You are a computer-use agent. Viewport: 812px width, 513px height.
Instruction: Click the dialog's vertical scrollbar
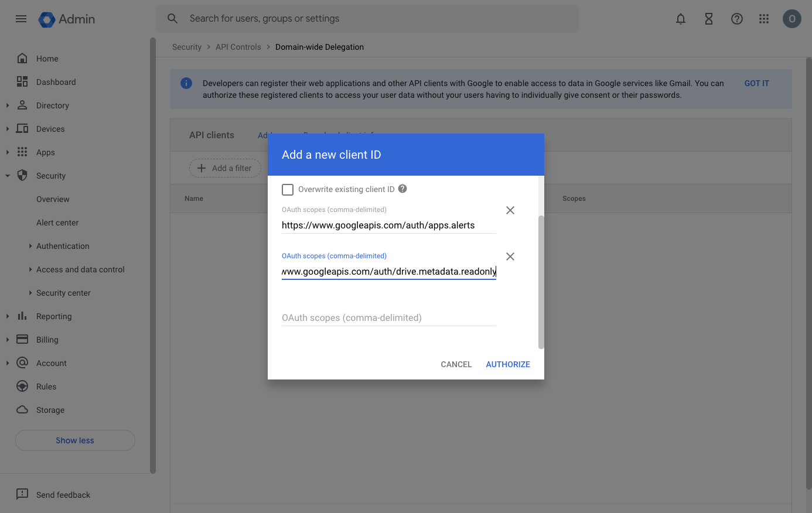click(541, 281)
